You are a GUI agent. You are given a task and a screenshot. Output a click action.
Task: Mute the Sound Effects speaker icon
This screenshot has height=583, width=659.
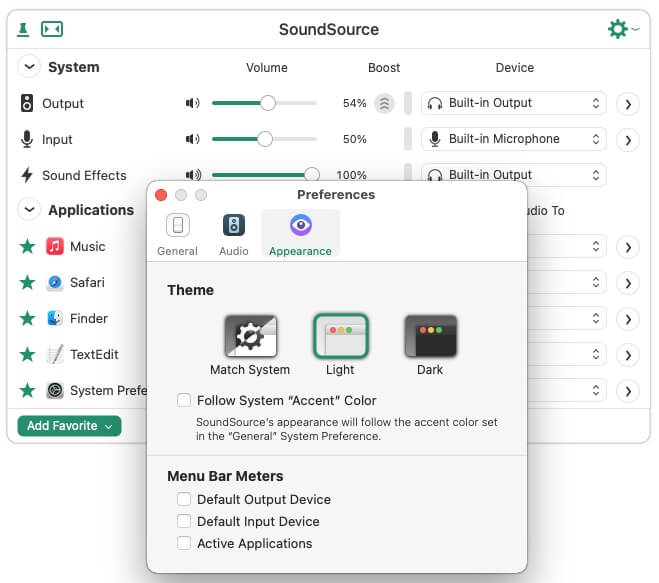193,174
